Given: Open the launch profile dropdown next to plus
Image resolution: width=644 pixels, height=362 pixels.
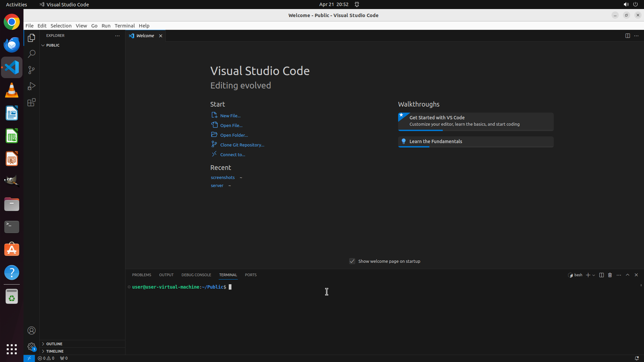Looking at the screenshot, I should tap(594, 275).
